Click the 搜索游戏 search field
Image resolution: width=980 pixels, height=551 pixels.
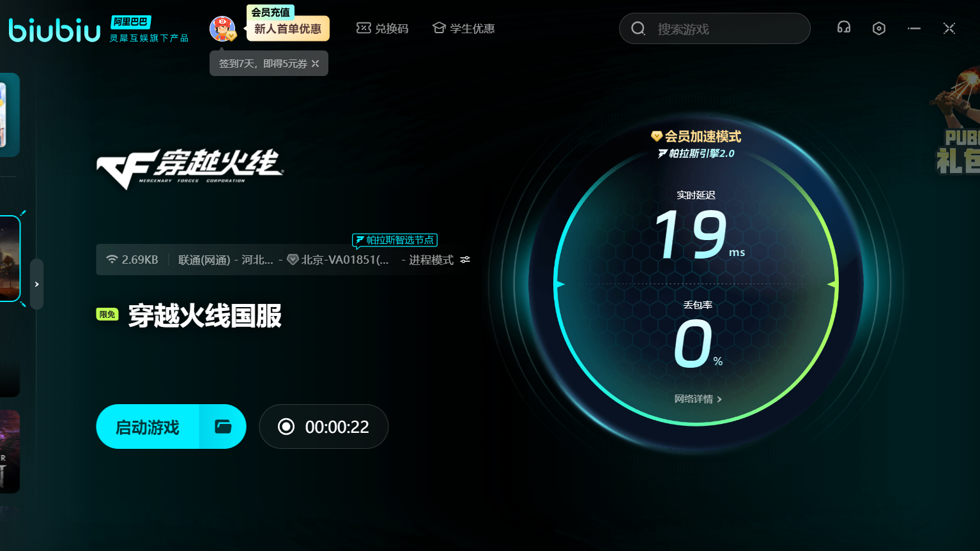[x=715, y=29]
